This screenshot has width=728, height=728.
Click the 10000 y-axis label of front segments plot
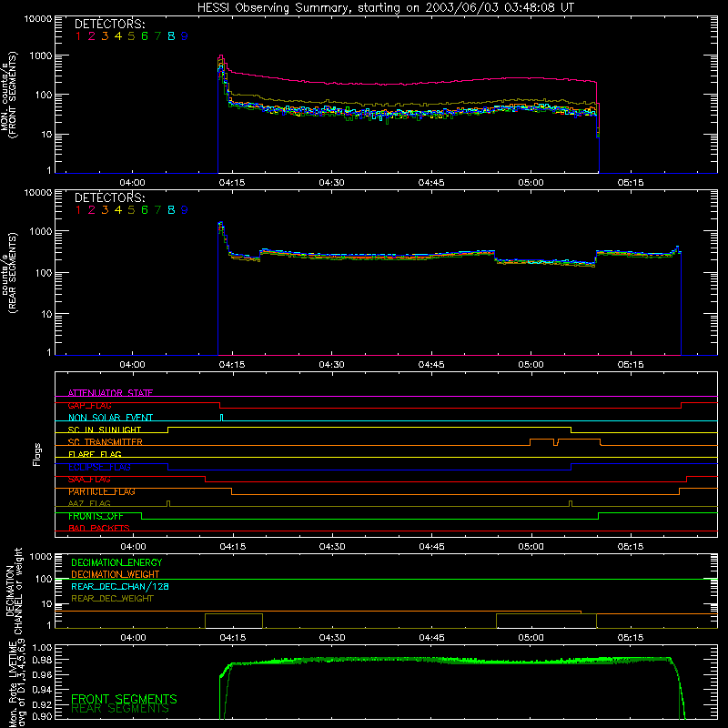click(x=38, y=18)
